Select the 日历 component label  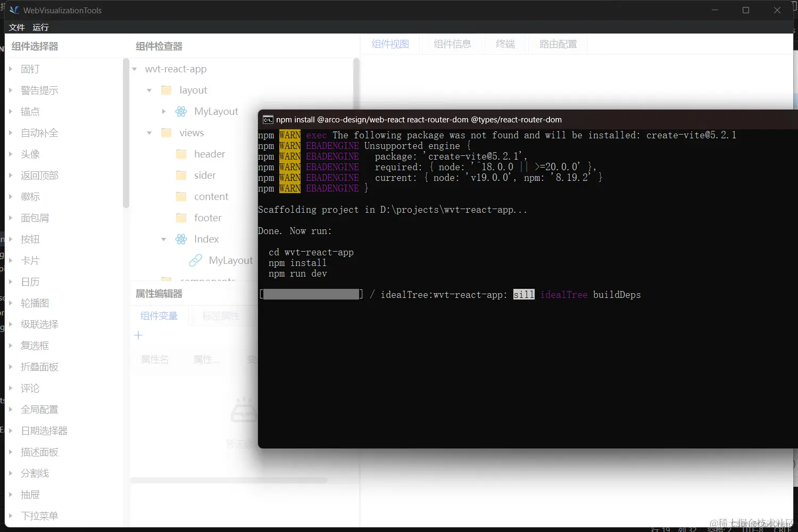30,282
